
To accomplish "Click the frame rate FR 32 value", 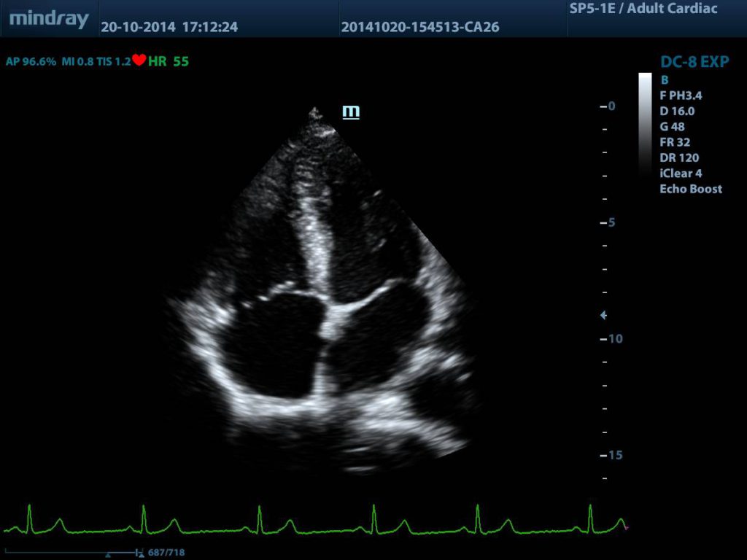I will point(674,142).
